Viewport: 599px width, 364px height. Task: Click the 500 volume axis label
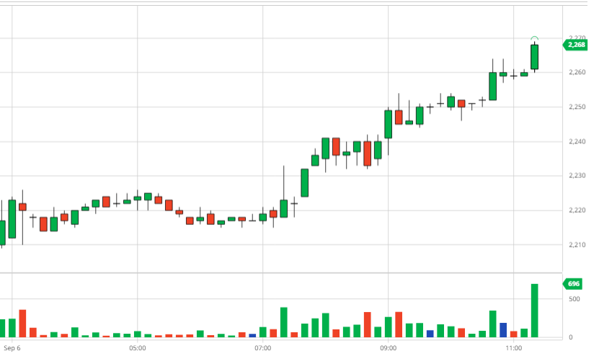pos(574,299)
